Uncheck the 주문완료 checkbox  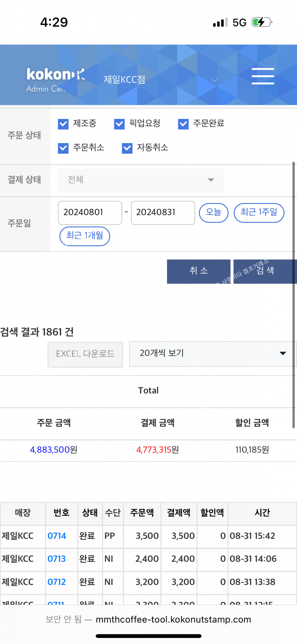[x=183, y=124]
